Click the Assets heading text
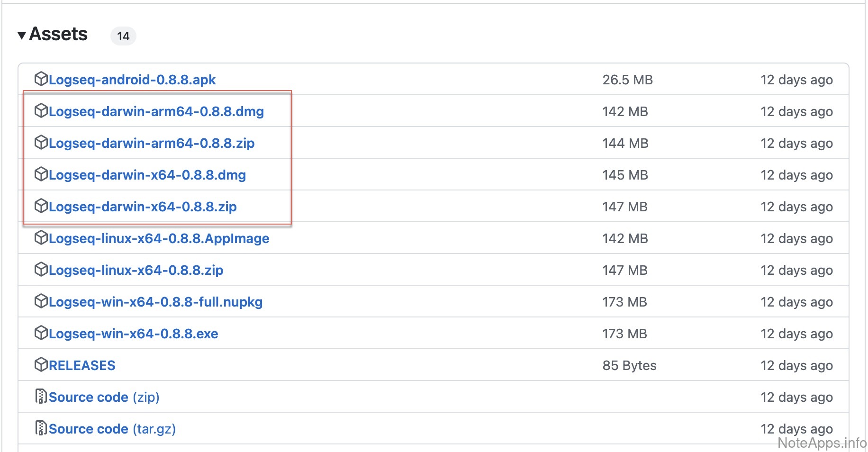868x452 pixels. click(x=58, y=34)
